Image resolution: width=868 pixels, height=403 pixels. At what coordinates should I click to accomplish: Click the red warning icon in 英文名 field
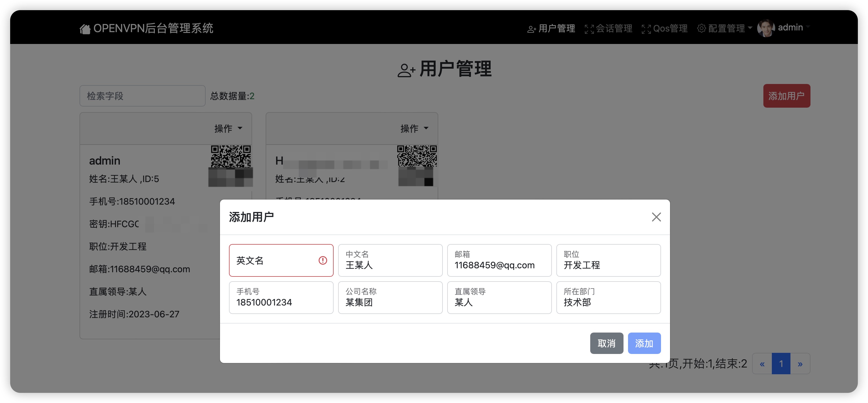click(x=322, y=260)
